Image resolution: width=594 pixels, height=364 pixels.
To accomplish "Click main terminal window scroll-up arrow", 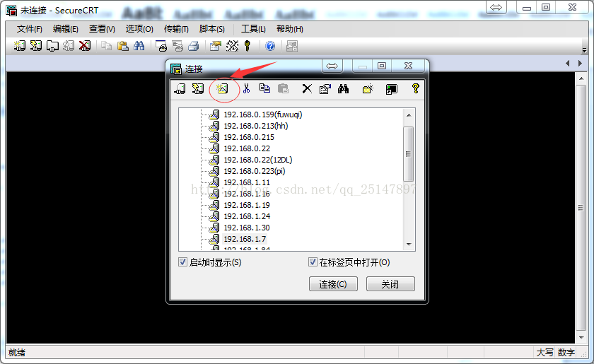I will coord(581,78).
